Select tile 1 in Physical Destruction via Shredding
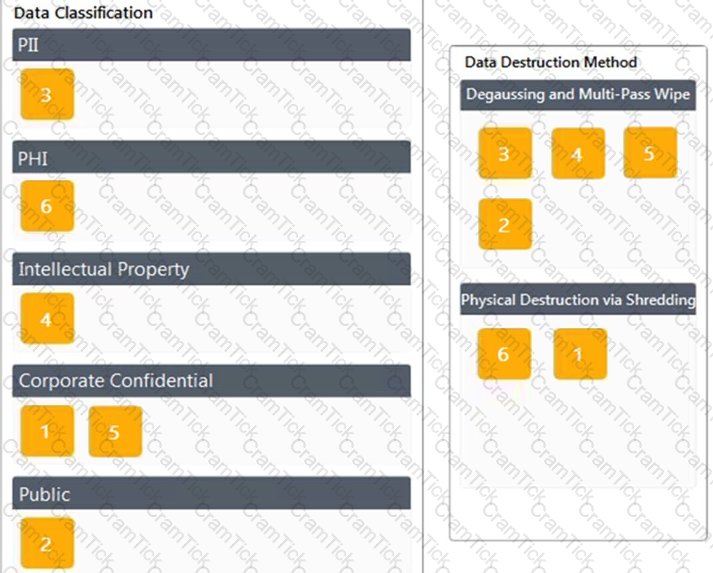The height and width of the screenshot is (573, 713). pyautogui.click(x=580, y=353)
